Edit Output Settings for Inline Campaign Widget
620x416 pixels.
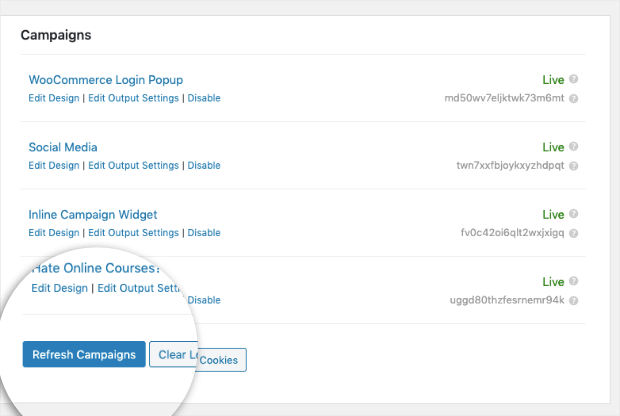click(133, 233)
